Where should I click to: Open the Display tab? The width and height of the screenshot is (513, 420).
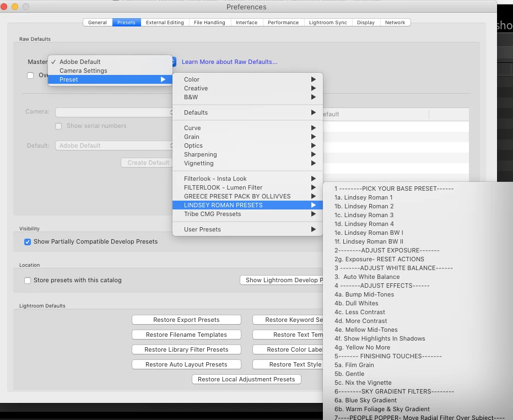coord(366,22)
